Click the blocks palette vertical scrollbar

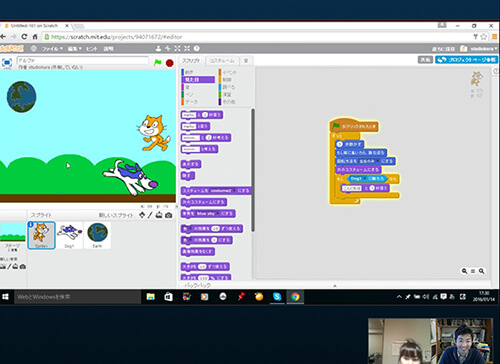(253, 170)
